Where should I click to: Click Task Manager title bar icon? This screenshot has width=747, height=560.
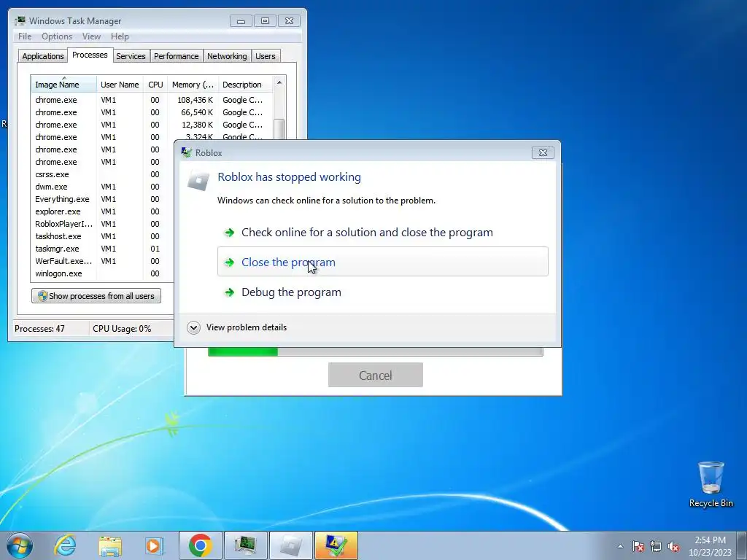(x=20, y=20)
